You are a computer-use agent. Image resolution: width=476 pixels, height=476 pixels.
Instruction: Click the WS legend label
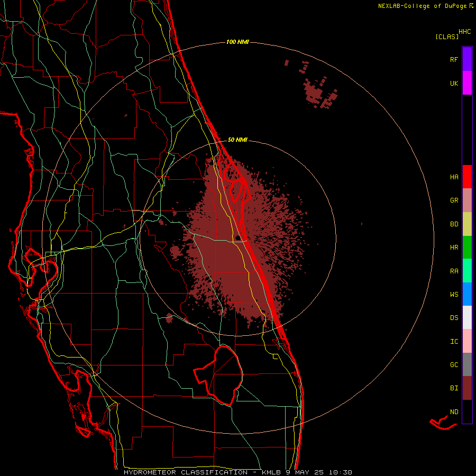pyautogui.click(x=454, y=295)
